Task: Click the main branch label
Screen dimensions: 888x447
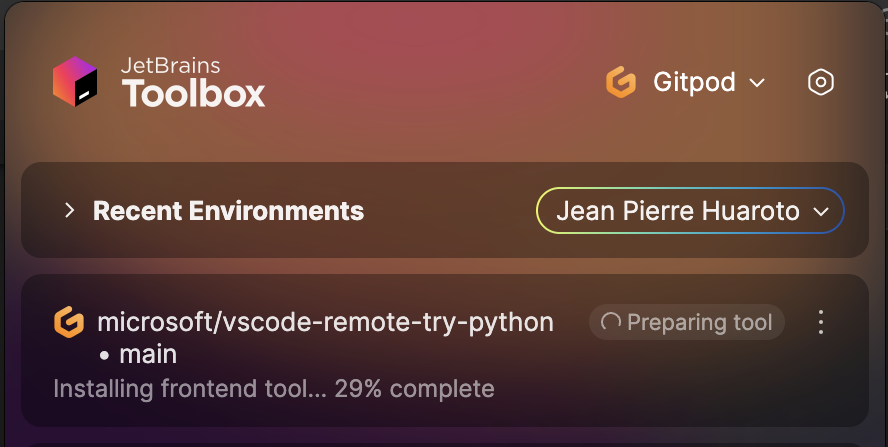Action: click(148, 355)
